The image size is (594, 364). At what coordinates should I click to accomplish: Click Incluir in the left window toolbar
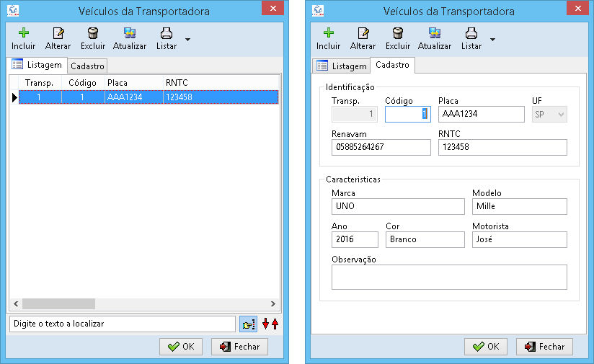click(24, 39)
